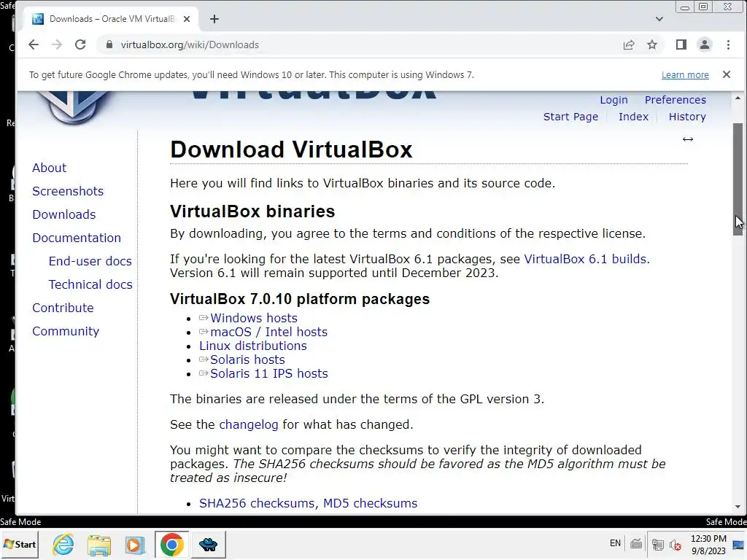This screenshot has width=747, height=560.
Task: Open the Preferences link
Action: (x=676, y=100)
